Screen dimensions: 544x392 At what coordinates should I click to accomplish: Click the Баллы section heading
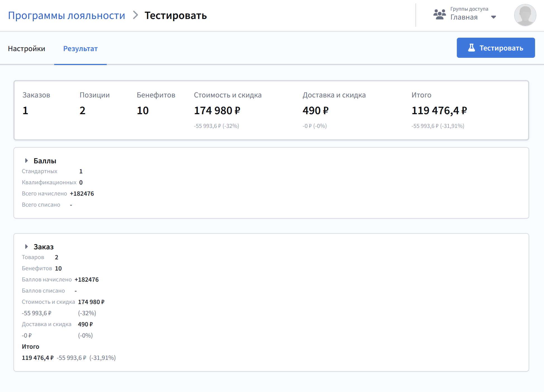tap(45, 161)
